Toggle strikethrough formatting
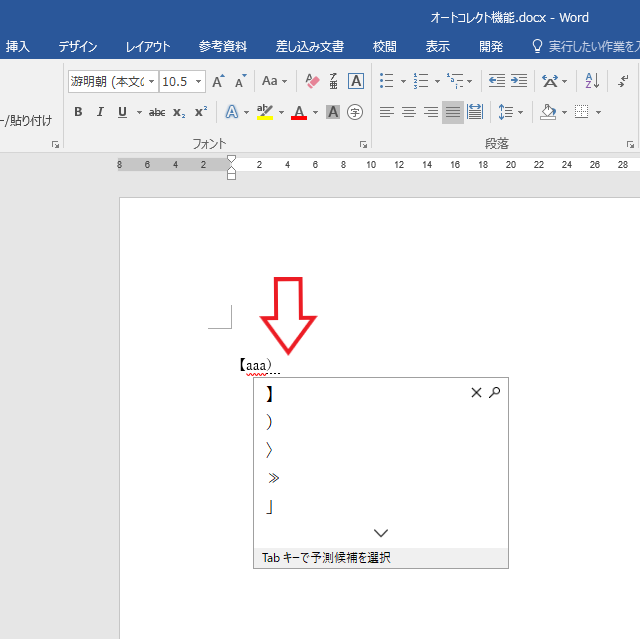 [157, 112]
